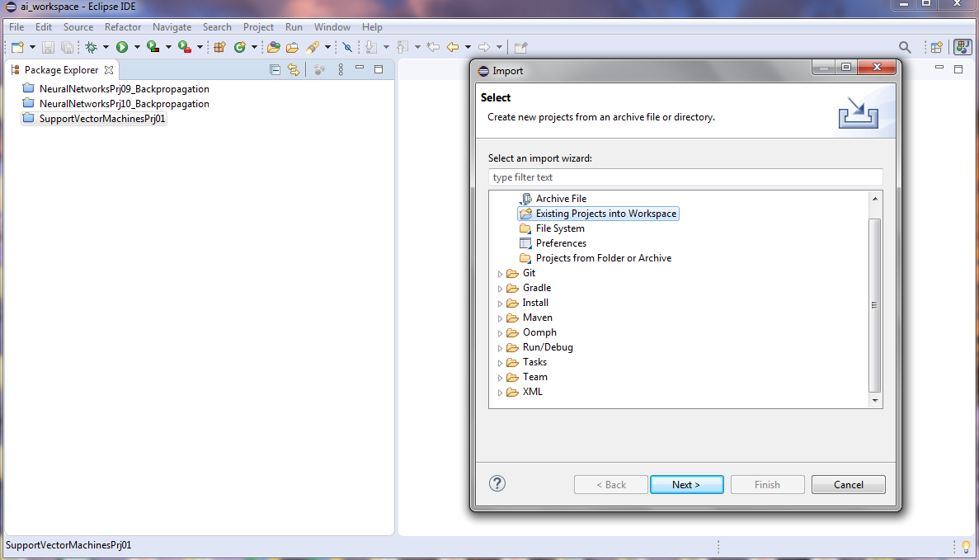
Task: Click the Run External Tools icon
Action: (184, 47)
